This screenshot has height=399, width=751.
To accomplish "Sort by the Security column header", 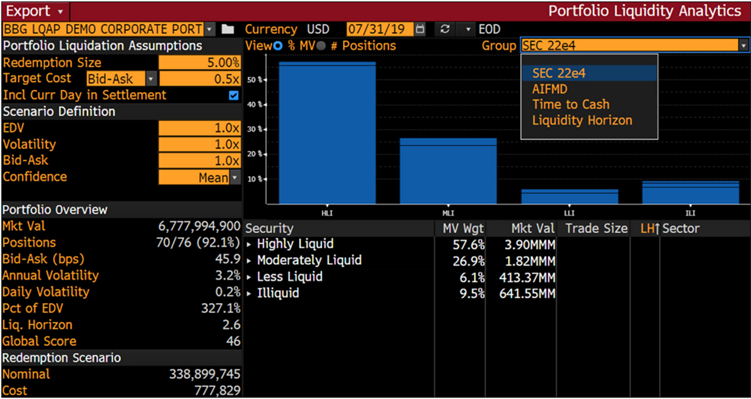I will point(339,228).
